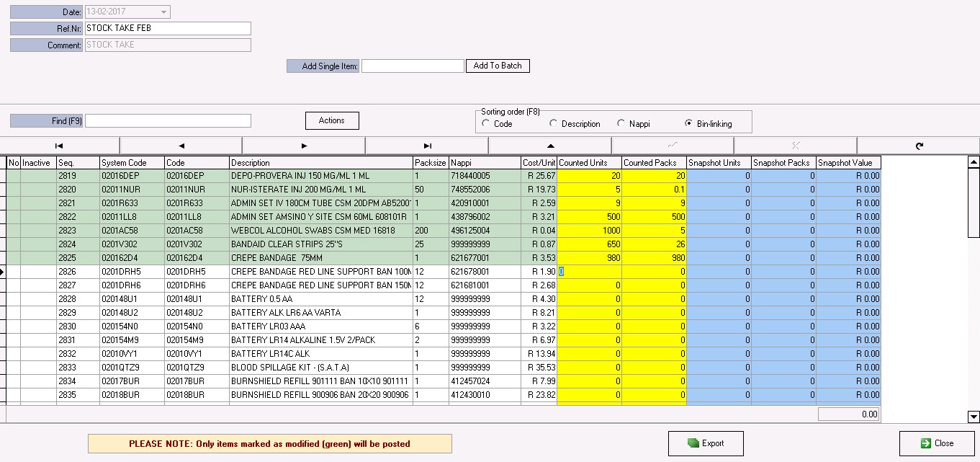980x462 pixels.
Task: Click Counted Units cell for row 2826
Action: pos(589,272)
